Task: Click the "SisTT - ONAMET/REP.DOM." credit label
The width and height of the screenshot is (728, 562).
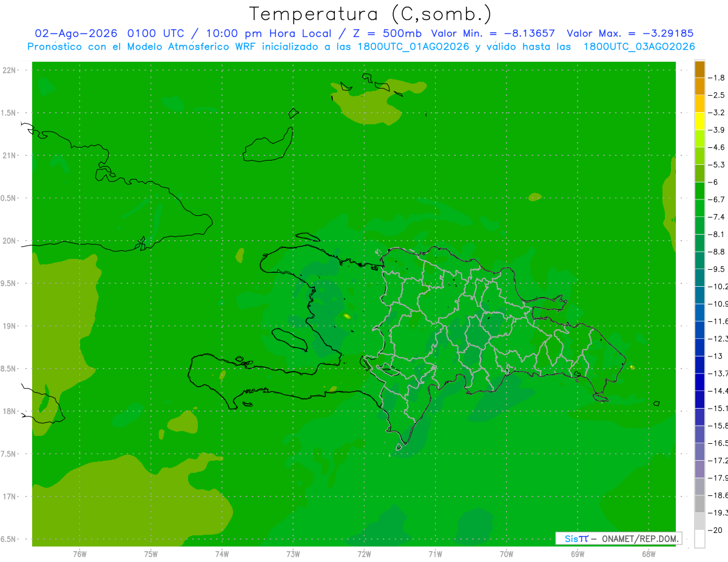Action: [x=619, y=538]
